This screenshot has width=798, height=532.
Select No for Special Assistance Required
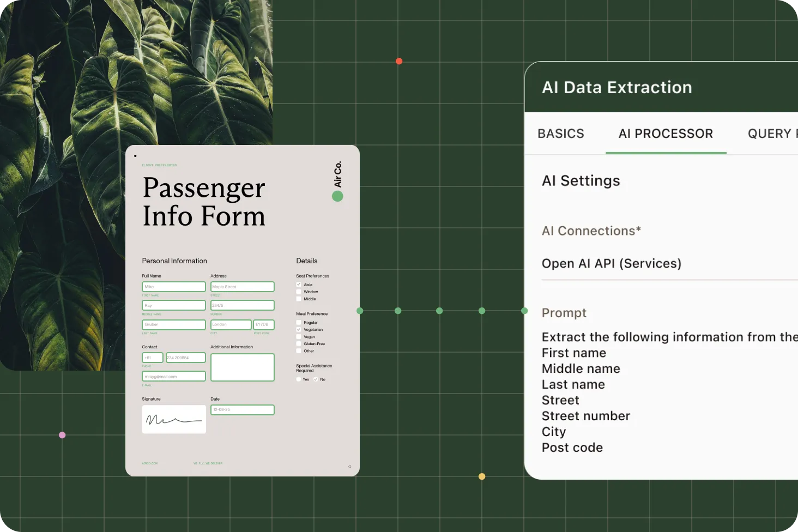coord(316,379)
